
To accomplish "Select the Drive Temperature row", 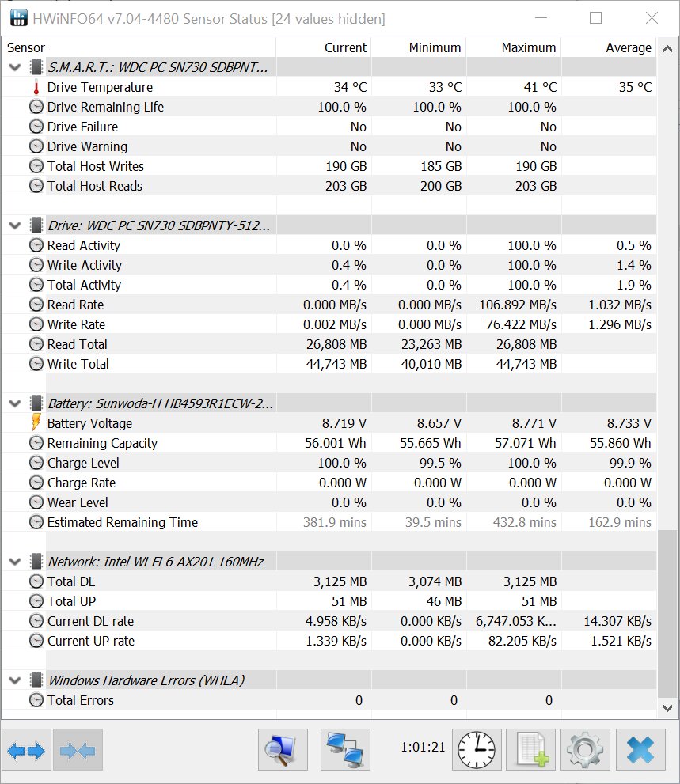I will [329, 87].
